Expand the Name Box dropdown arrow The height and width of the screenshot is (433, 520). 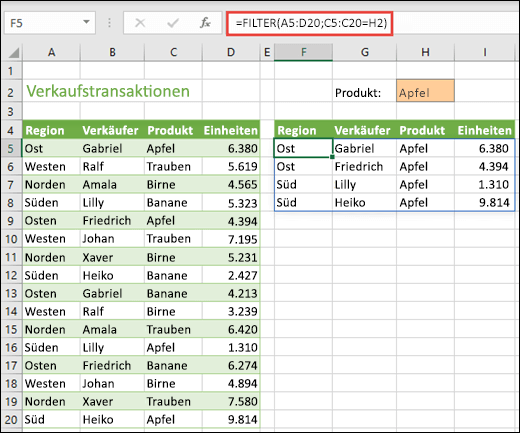[86, 22]
